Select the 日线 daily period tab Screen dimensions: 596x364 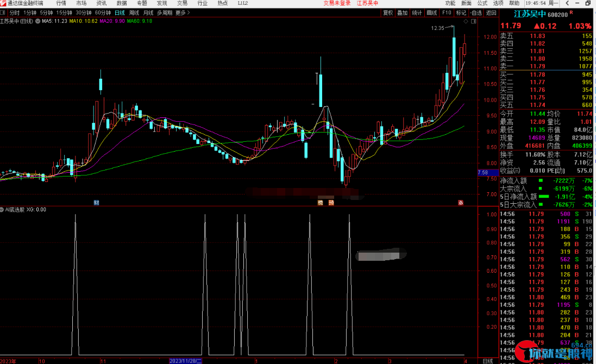point(120,13)
